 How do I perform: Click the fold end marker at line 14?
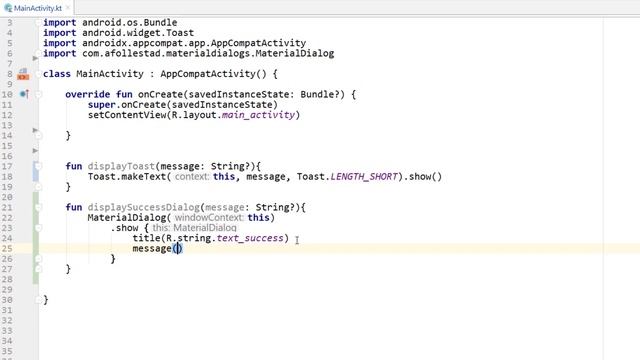(x=38, y=136)
